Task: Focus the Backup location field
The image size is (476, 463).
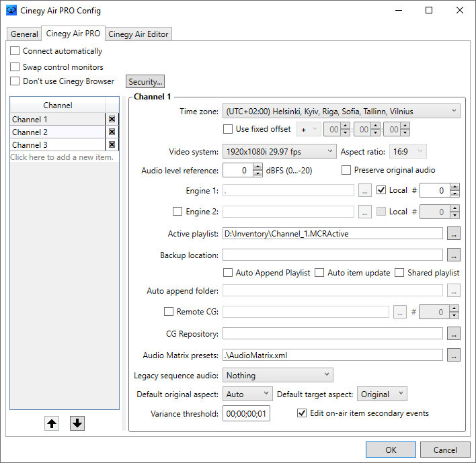Action: pos(332,255)
